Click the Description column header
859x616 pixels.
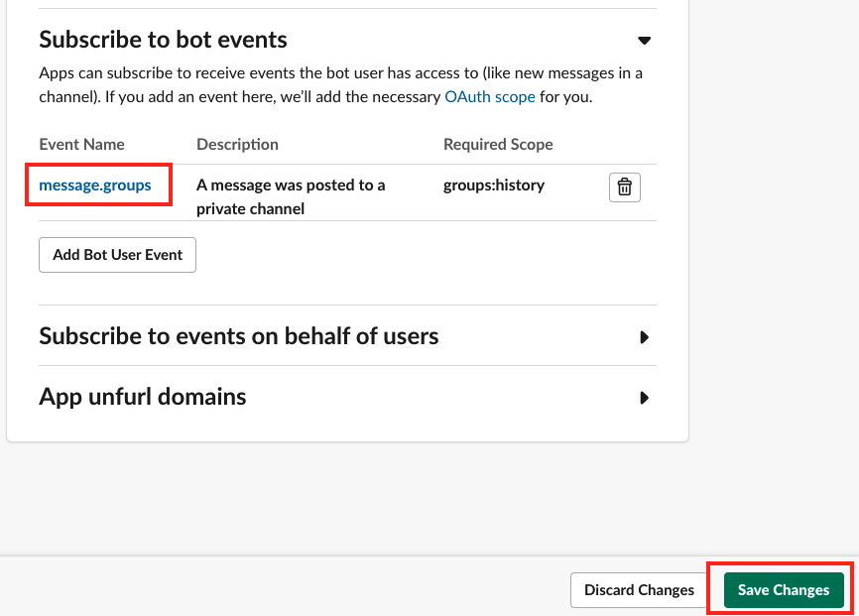pos(237,144)
